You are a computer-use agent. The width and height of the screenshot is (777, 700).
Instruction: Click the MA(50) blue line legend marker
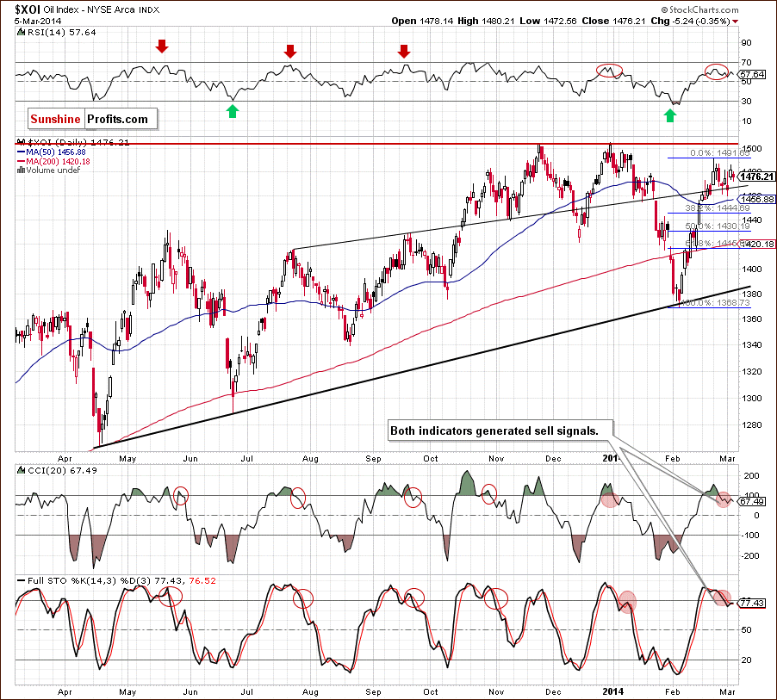coord(22,152)
